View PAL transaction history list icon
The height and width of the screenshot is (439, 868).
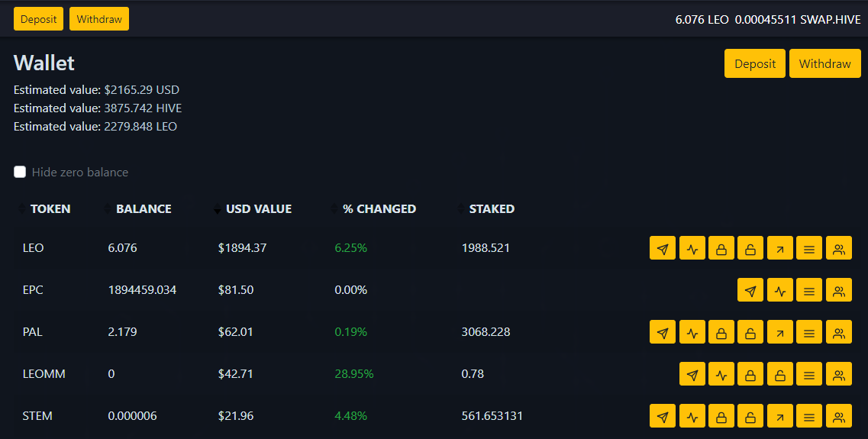tap(809, 332)
